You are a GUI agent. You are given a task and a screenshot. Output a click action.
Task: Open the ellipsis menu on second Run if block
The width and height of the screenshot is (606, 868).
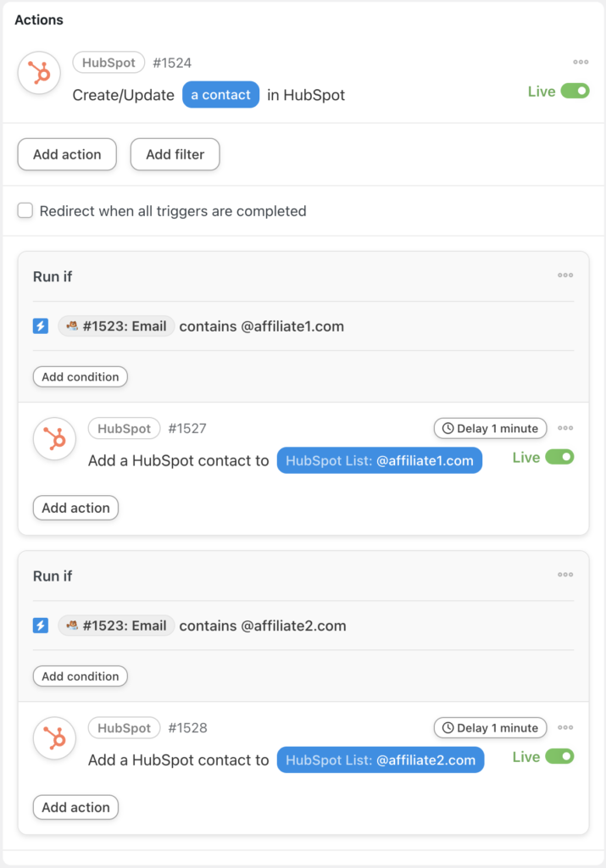[565, 574]
